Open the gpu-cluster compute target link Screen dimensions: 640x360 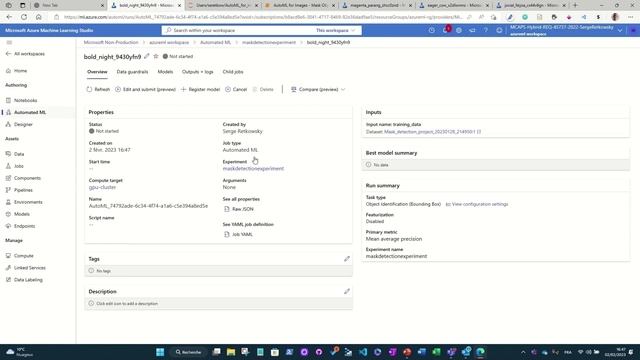click(x=102, y=187)
